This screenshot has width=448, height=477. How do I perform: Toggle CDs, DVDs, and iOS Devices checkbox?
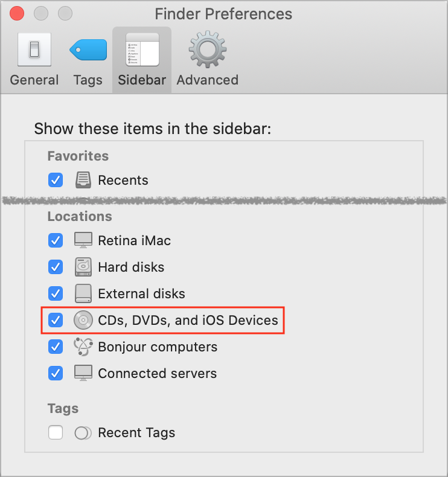coord(56,320)
